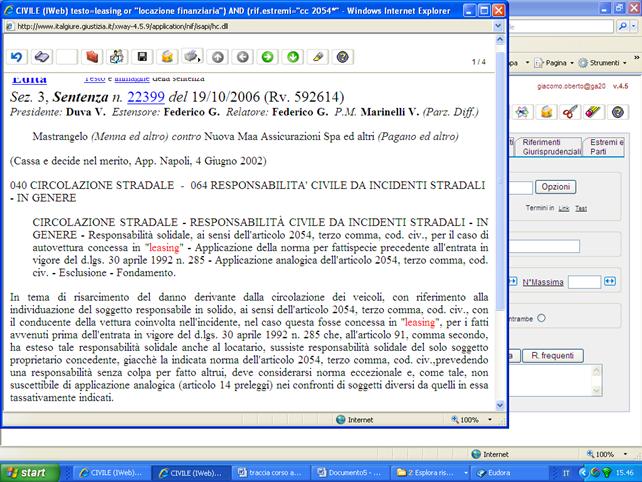
Task: Click the yellow basket icon in document toolbar
Action: click(x=167, y=57)
